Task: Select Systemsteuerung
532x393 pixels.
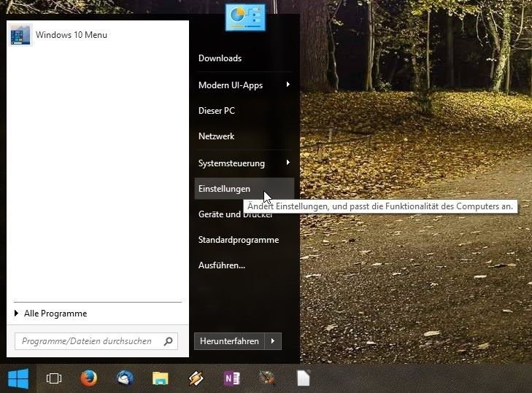Action: coord(244,163)
